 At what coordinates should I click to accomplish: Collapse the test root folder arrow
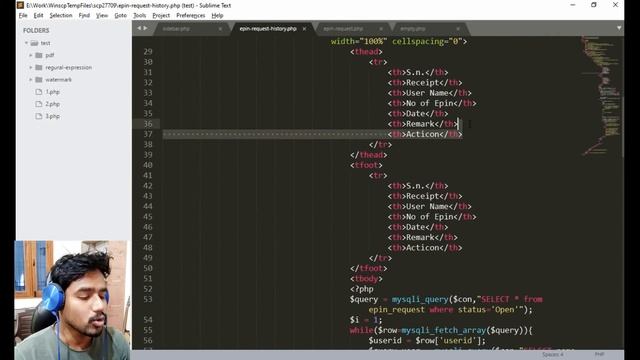click(x=26, y=43)
